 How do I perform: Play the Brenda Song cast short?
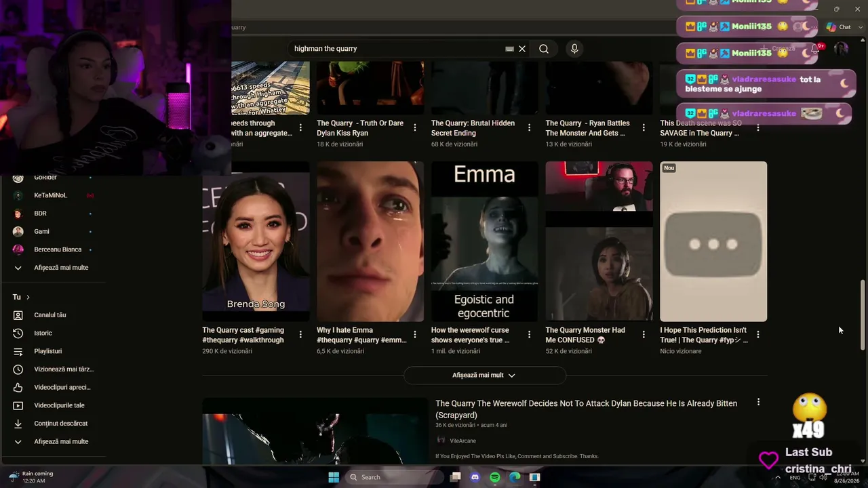(256, 241)
